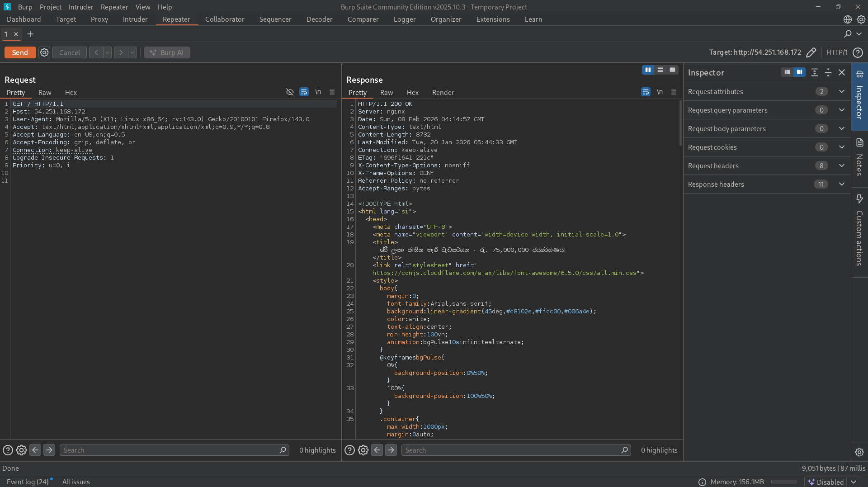
Task: Click the Cancel button
Action: click(69, 52)
